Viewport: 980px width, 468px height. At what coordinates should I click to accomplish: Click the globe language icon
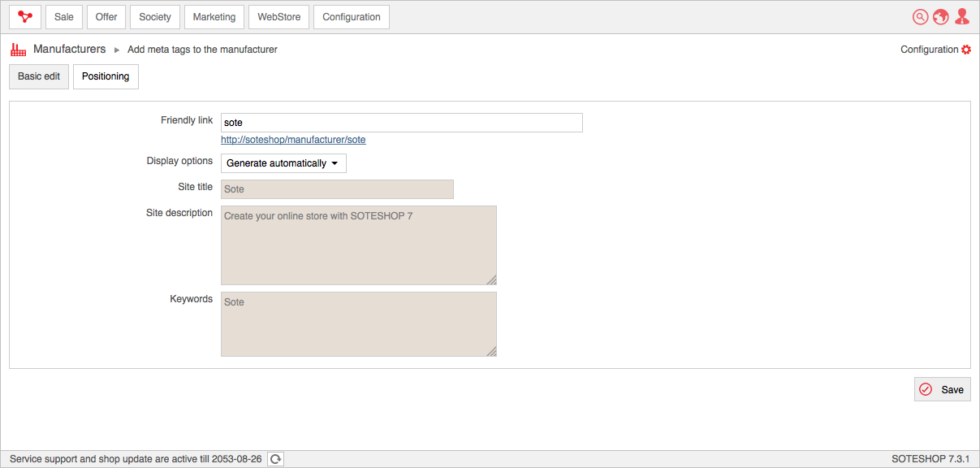click(941, 17)
